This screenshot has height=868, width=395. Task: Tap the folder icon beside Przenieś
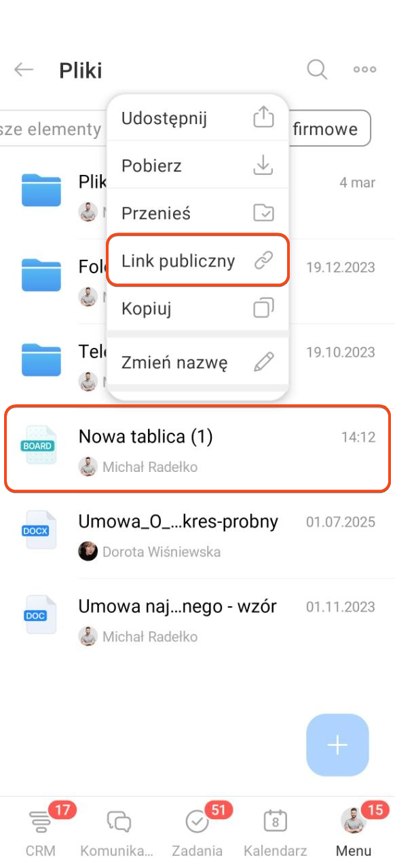tap(263, 213)
